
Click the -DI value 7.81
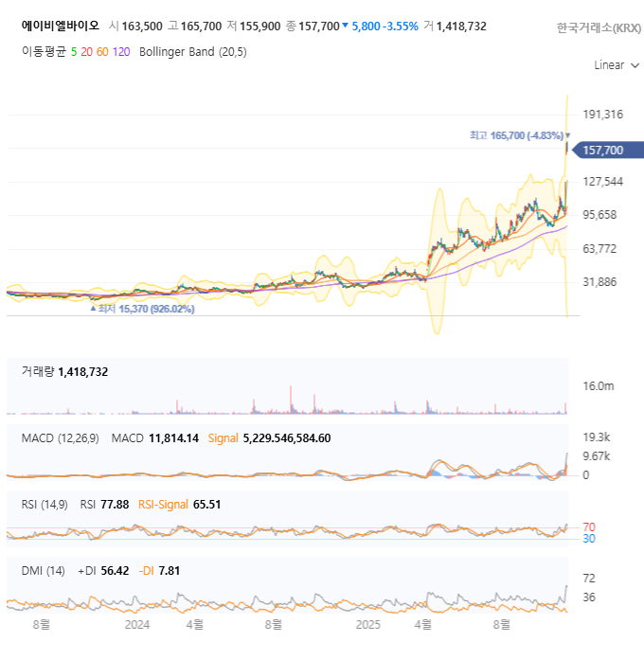point(170,571)
